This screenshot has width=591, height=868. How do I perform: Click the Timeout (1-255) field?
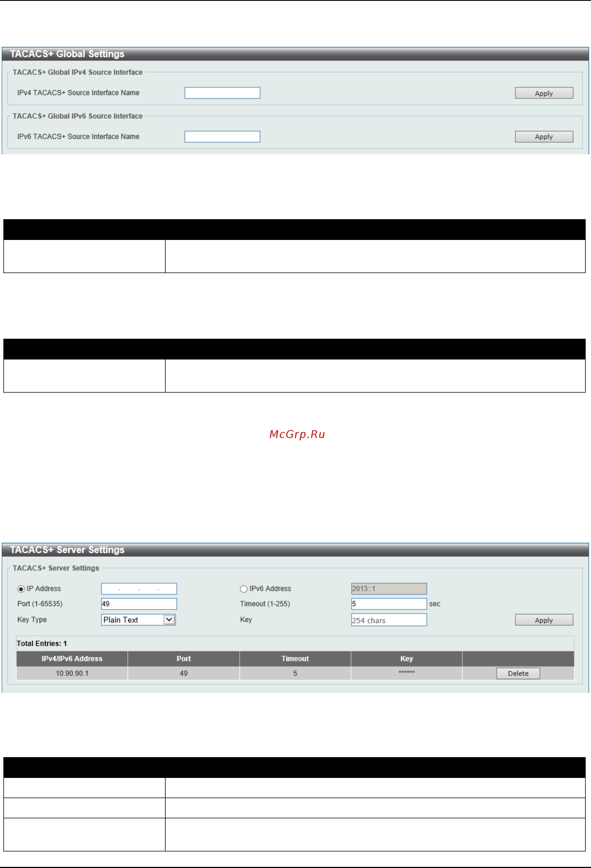389,604
